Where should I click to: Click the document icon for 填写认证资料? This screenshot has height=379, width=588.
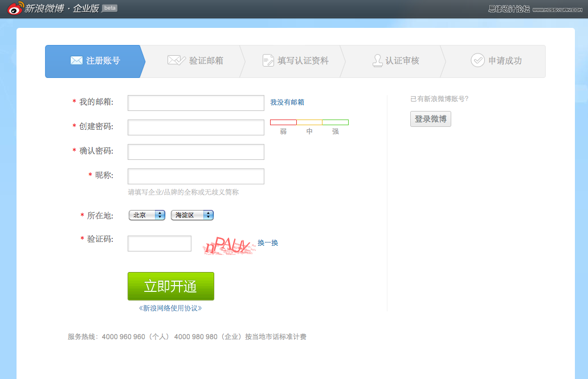(x=268, y=60)
